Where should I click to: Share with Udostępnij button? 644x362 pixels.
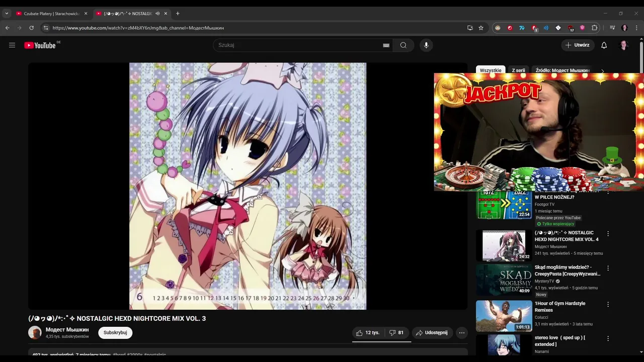(432, 332)
